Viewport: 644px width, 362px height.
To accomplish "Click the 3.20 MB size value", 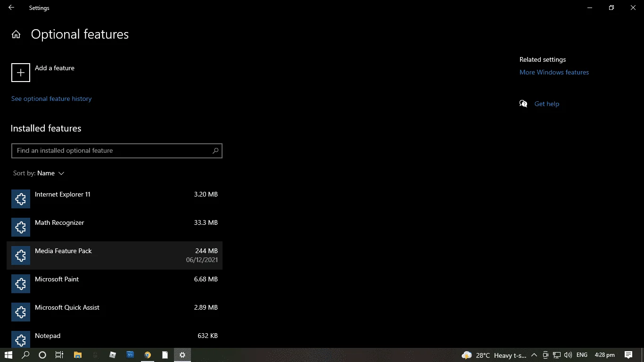I will [206, 194].
